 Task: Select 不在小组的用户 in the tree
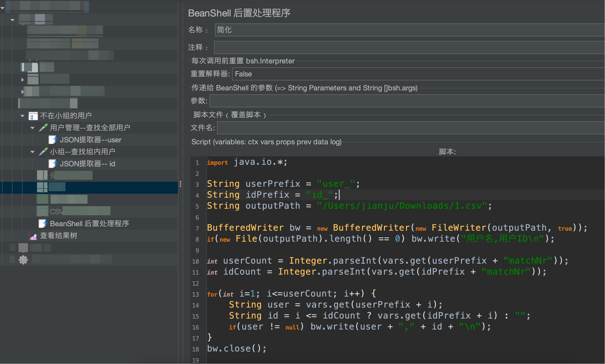66,116
